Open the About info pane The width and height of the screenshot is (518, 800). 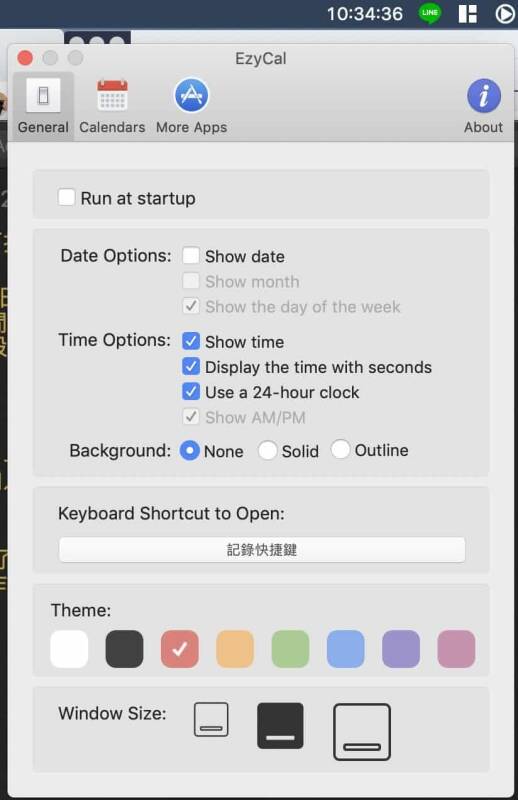[x=483, y=106]
